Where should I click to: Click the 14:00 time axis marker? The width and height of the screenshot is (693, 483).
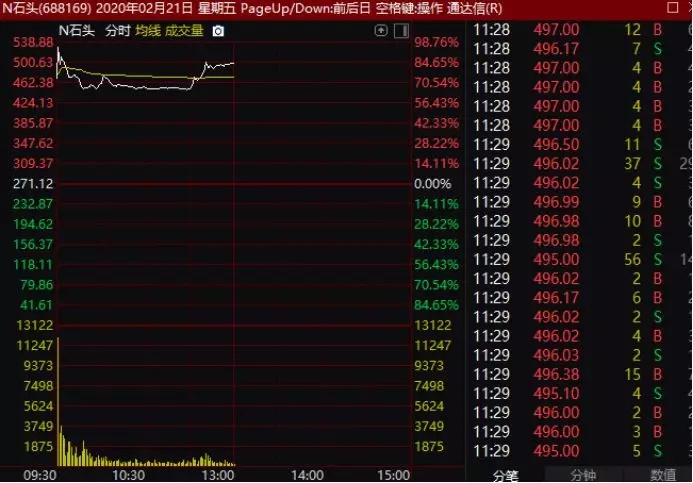pyautogui.click(x=308, y=475)
